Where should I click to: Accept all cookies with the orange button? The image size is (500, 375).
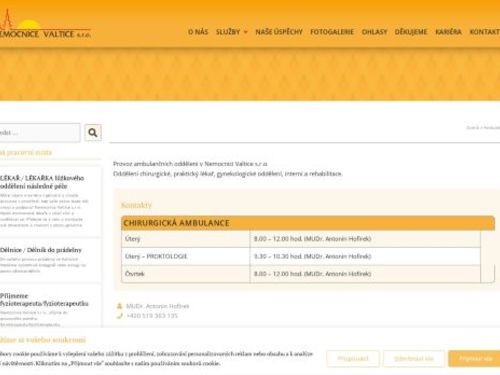click(475, 359)
